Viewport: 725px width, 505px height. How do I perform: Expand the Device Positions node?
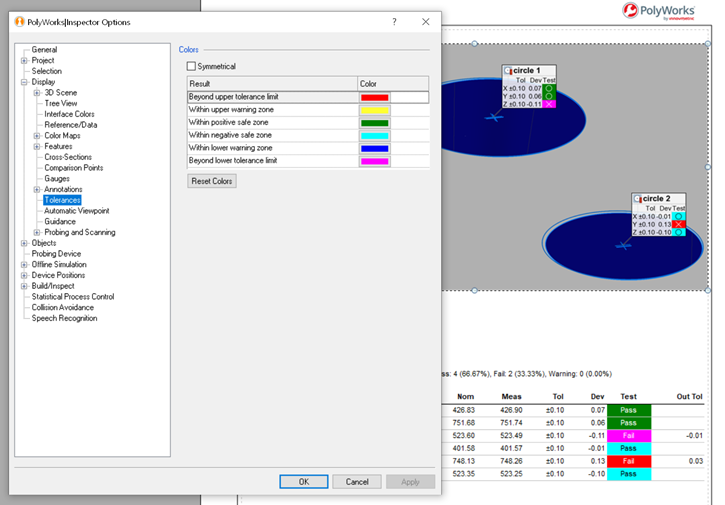24,275
